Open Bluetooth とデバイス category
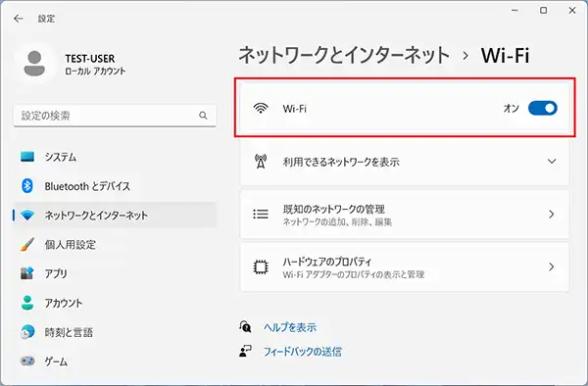The width and height of the screenshot is (588, 386). click(115, 186)
